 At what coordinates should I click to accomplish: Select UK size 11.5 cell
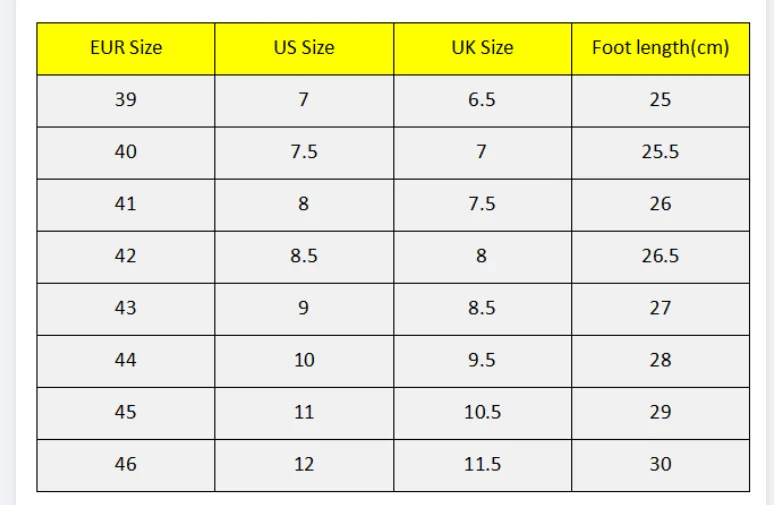pos(482,464)
